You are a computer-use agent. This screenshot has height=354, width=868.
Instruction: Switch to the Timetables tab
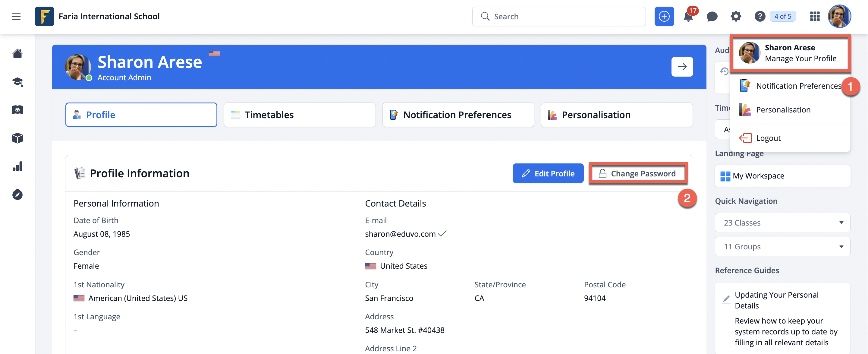click(x=300, y=115)
